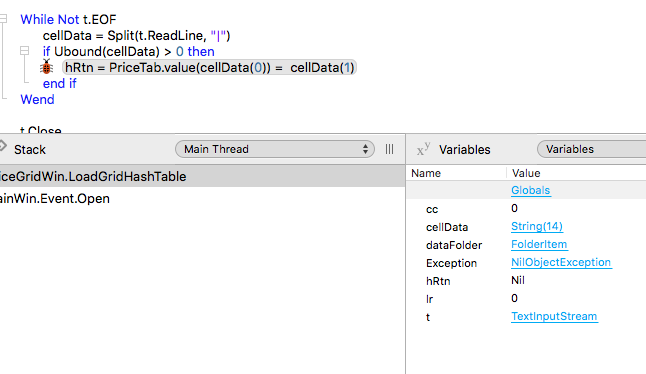
Task: Click the cellData variable name
Action: tap(447, 227)
